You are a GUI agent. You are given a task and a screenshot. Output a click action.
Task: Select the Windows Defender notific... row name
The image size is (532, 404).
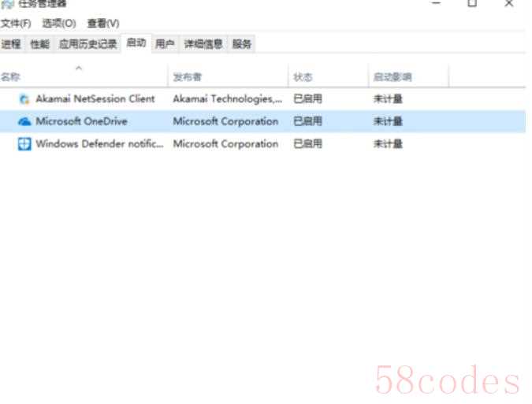click(99, 144)
